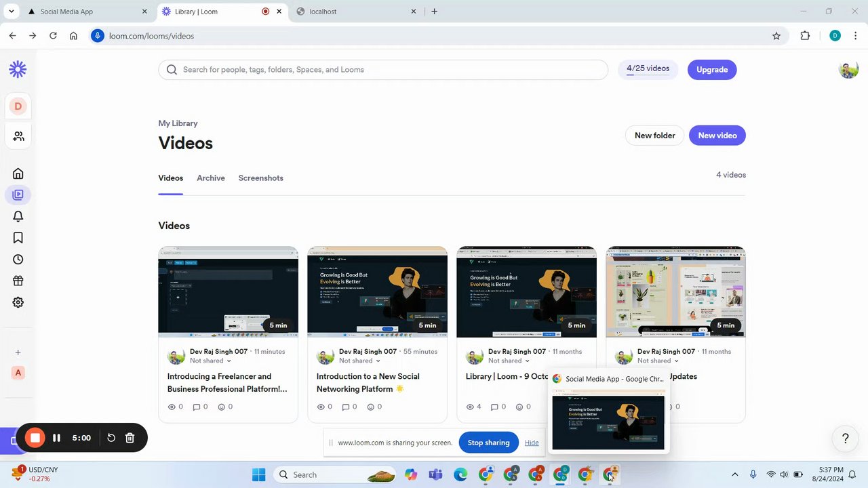Open 'Introduction to a New Social Networking Platform' title

[368, 383]
